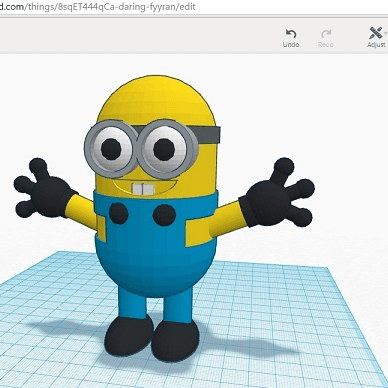
Task: Click the browser address bar URL
Action: point(97,6)
